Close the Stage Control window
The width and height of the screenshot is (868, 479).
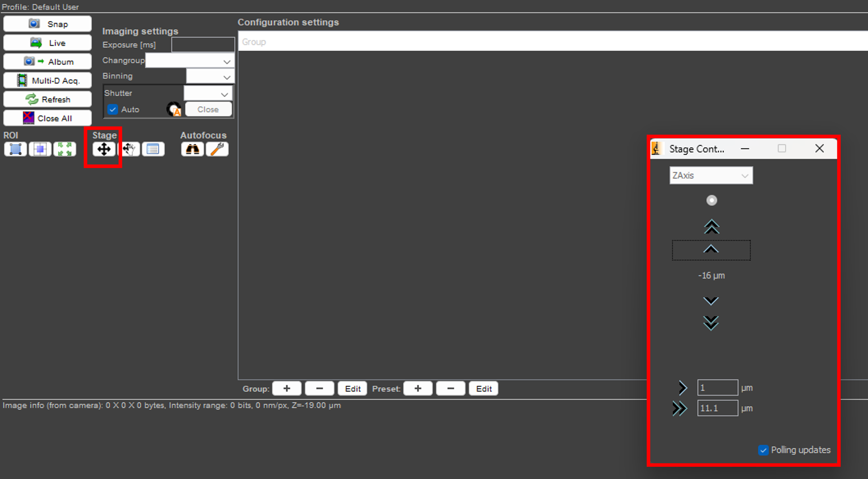point(820,149)
